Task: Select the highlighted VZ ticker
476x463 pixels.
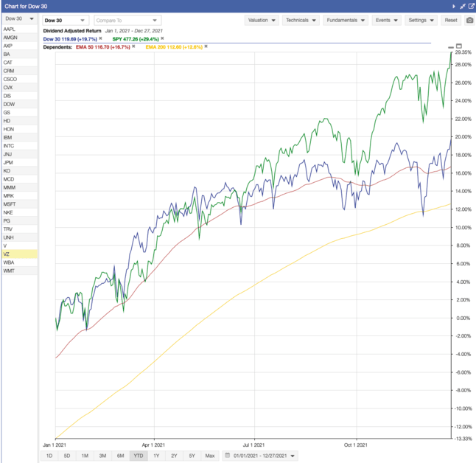Action: [x=19, y=254]
